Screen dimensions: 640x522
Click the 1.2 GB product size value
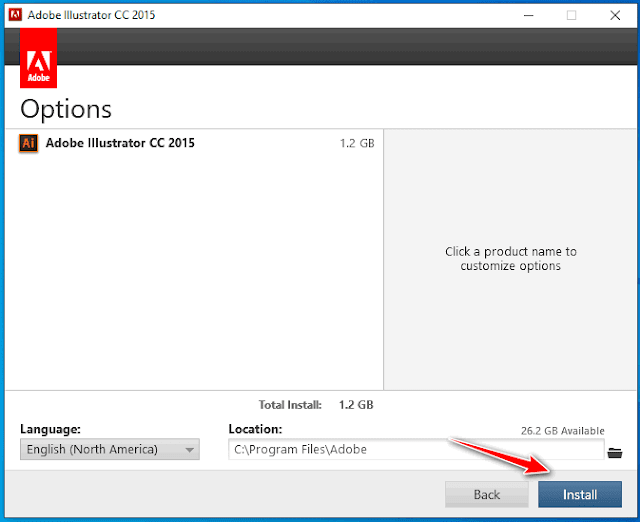(357, 143)
